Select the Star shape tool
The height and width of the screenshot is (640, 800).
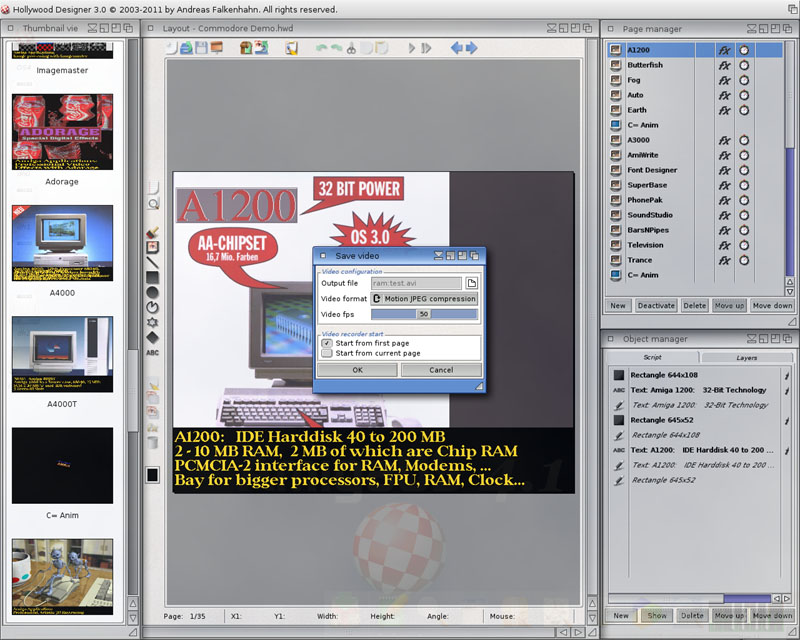coord(153,323)
